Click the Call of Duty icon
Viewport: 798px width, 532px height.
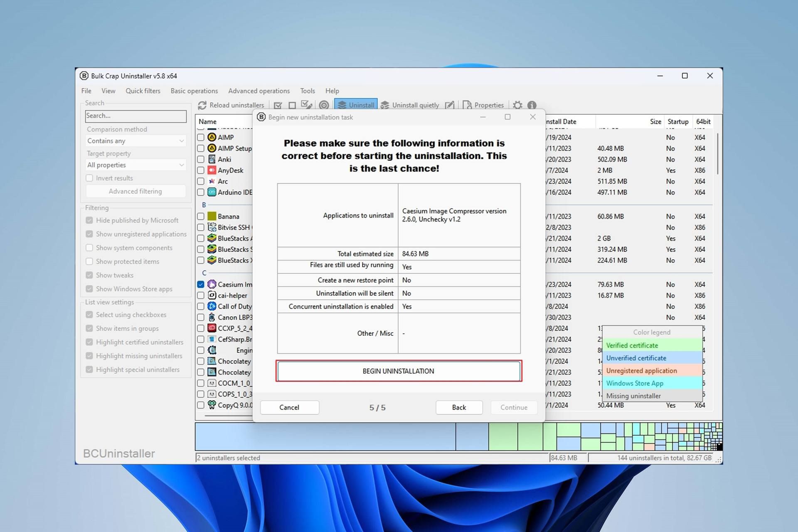click(x=212, y=306)
